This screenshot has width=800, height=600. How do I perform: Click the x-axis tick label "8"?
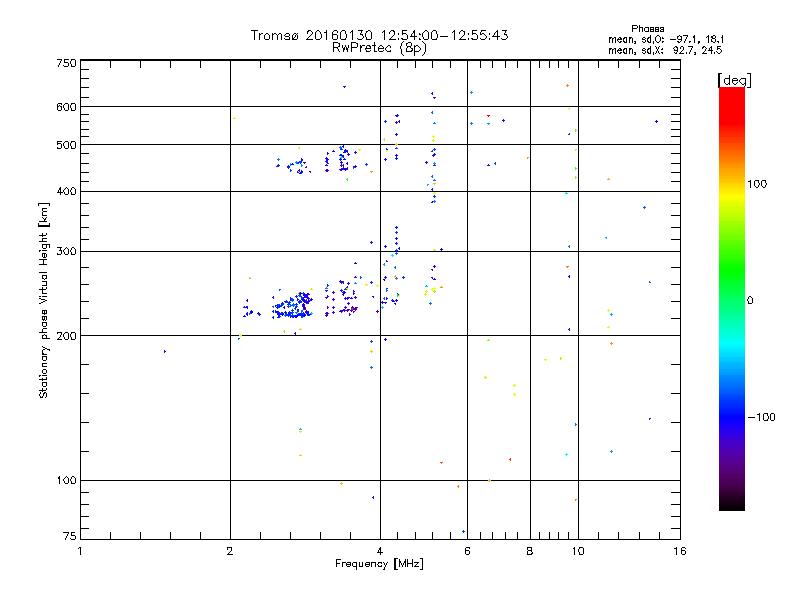pyautogui.click(x=530, y=551)
